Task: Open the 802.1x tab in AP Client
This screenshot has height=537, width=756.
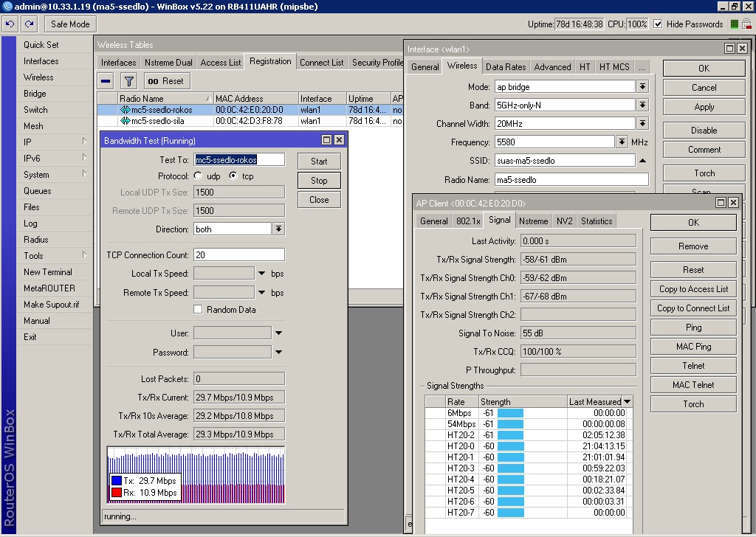Action: [468, 221]
